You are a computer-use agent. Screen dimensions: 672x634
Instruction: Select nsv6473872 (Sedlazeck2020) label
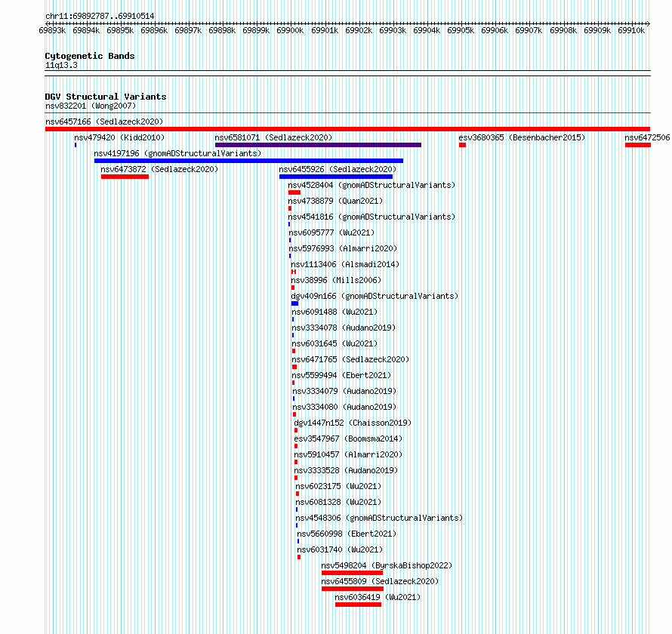click(159, 169)
